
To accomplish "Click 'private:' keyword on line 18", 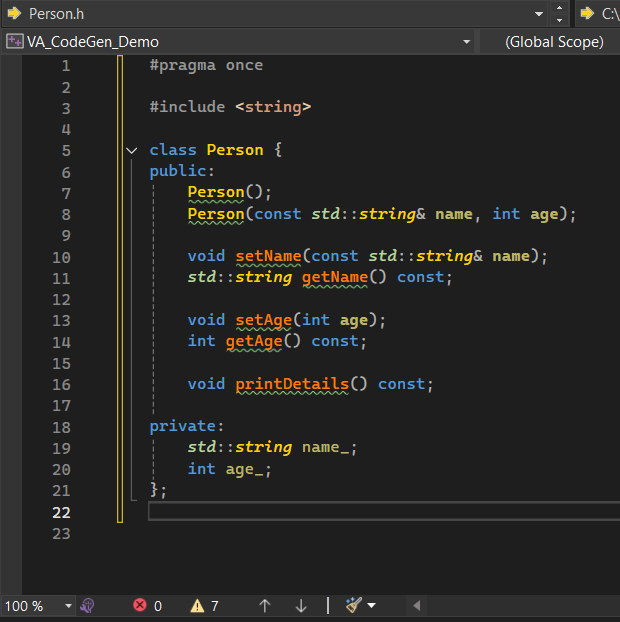I will [187, 426].
